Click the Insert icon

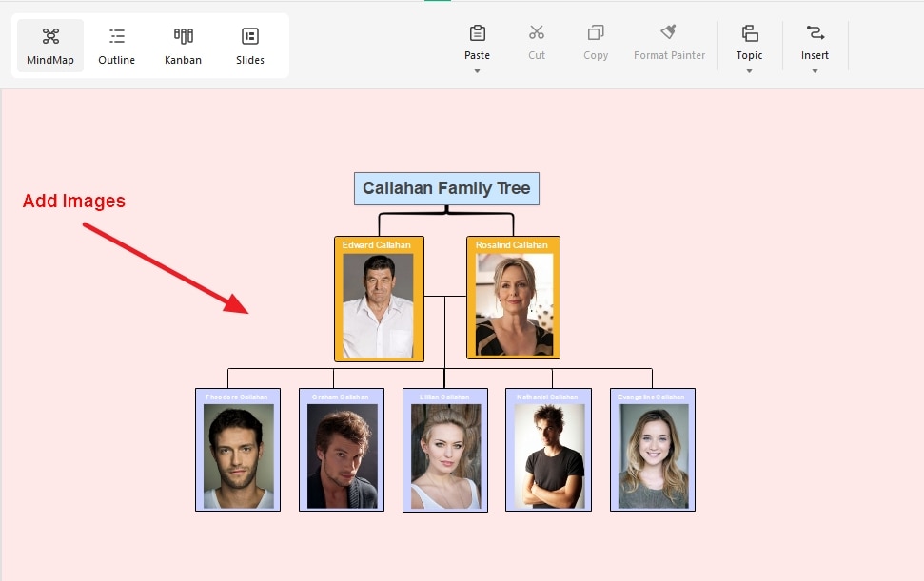point(815,33)
